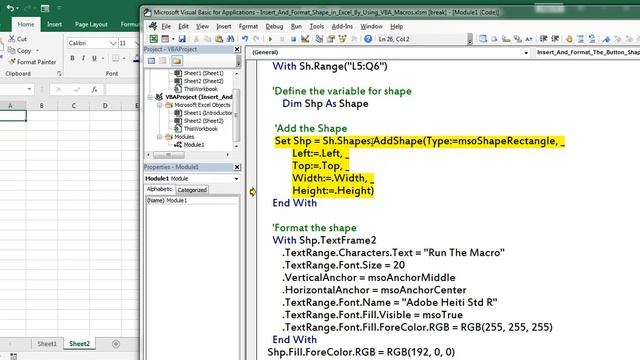Open the Add-Ins menu

[342, 27]
